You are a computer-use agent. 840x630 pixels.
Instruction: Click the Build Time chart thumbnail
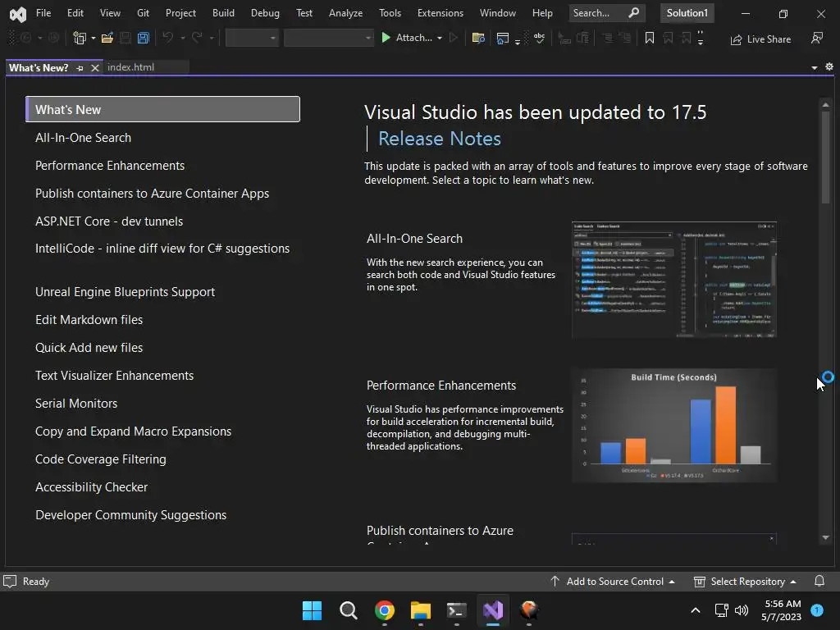[x=674, y=426]
